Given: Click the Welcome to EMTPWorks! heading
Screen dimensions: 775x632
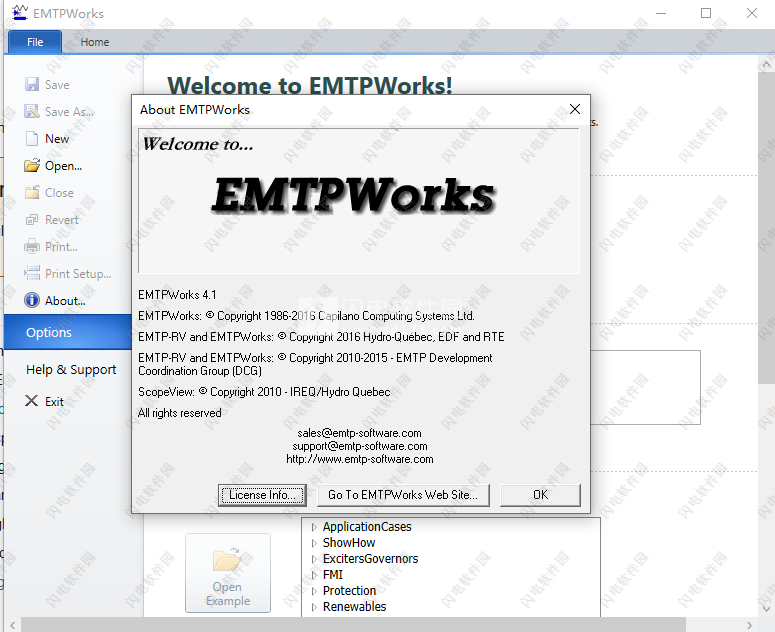Looking at the screenshot, I should coord(310,85).
